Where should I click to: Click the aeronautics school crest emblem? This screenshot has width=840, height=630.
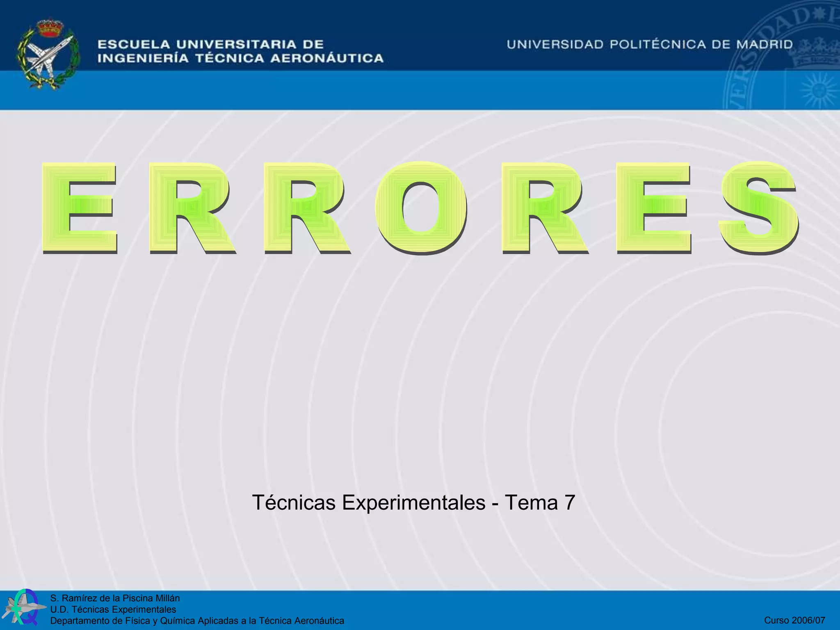point(48,55)
